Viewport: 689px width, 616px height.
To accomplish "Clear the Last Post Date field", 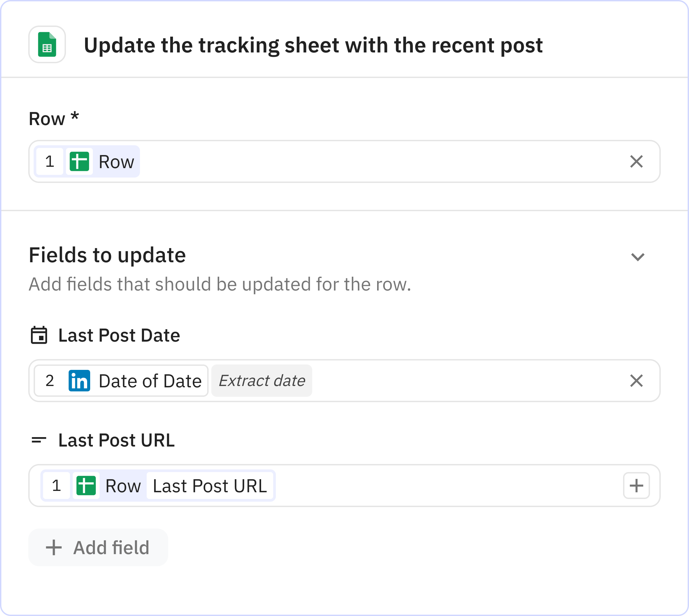I will [x=636, y=381].
